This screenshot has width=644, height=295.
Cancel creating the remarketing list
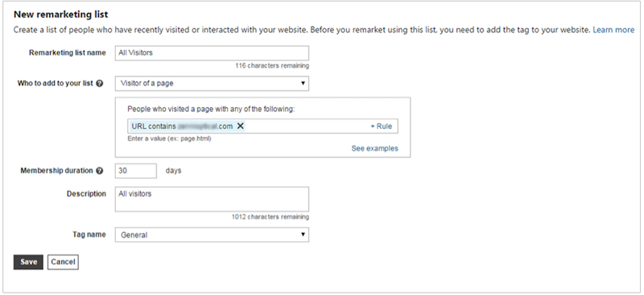point(63,262)
